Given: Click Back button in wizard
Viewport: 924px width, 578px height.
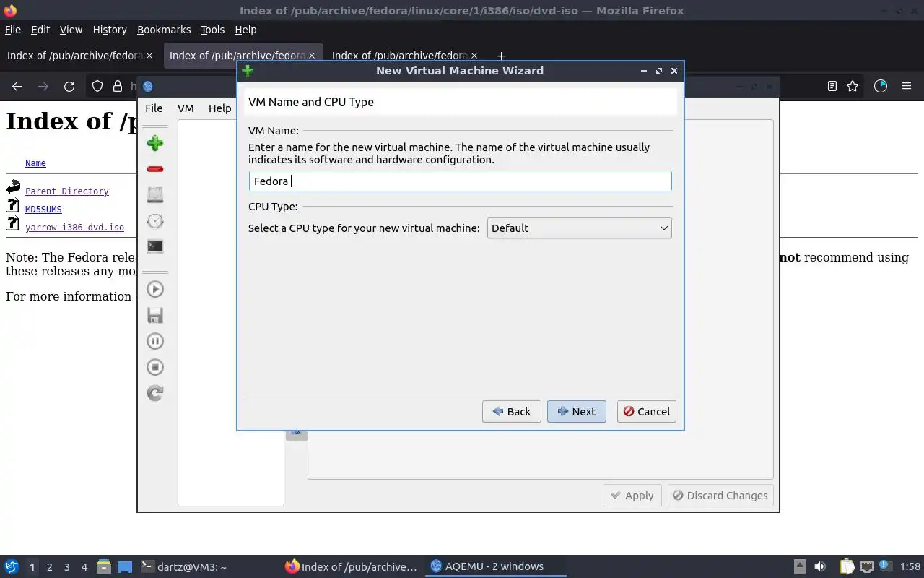Looking at the screenshot, I should click(511, 412).
